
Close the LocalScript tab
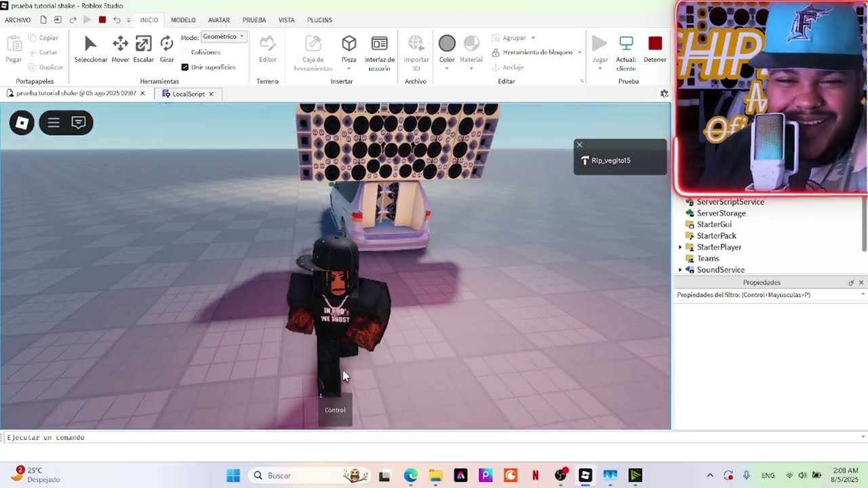(211, 94)
